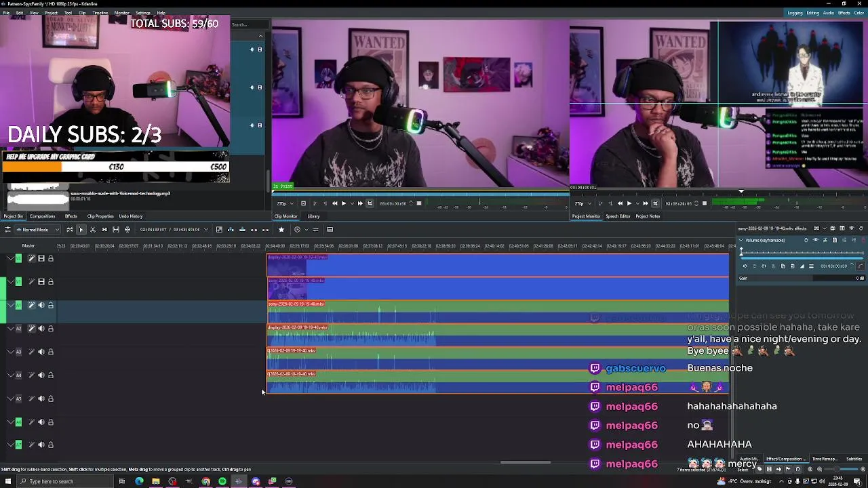This screenshot has width=868, height=488.
Task: Click the effect keyframe ruler slider
Action: pos(802,252)
